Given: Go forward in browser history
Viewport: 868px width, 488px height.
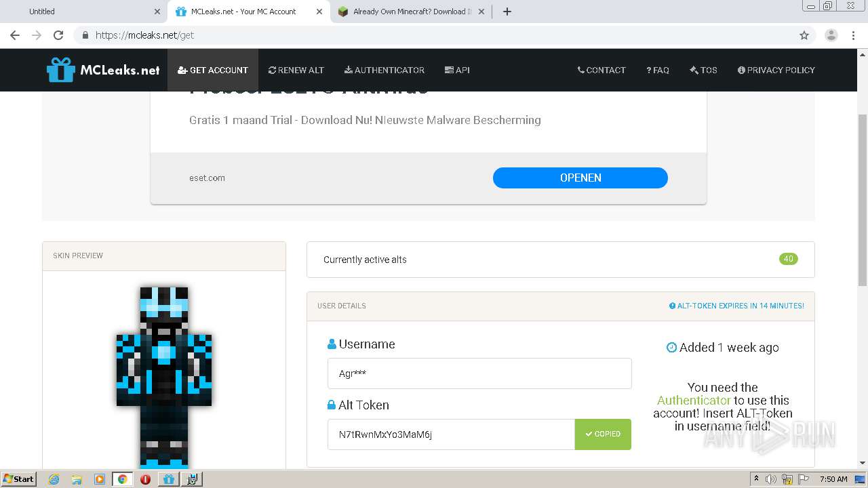Looking at the screenshot, I should point(37,35).
